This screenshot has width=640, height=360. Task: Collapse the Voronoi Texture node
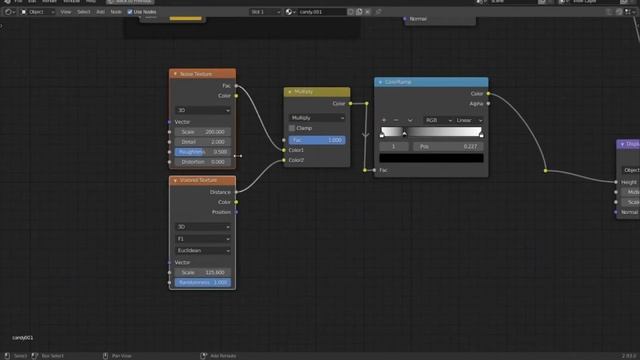(x=176, y=180)
